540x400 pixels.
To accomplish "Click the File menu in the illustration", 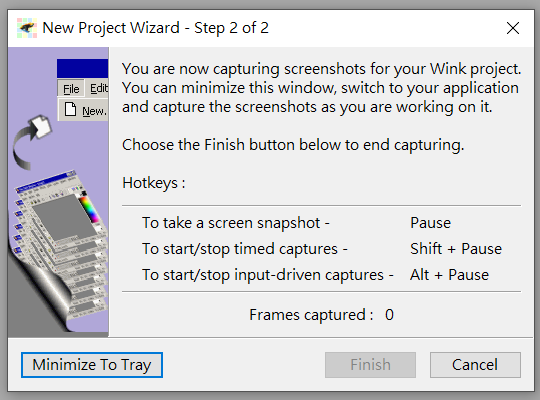I will tap(71, 89).
